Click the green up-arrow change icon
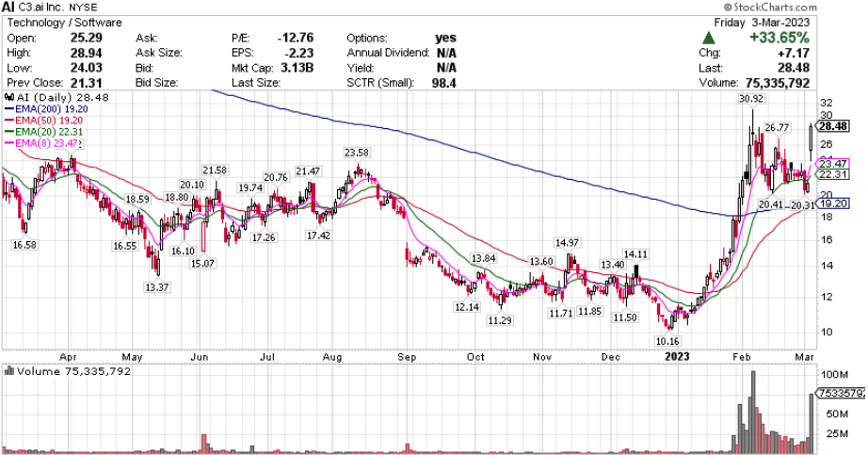This screenshot has height=455, width=868. coord(708,39)
